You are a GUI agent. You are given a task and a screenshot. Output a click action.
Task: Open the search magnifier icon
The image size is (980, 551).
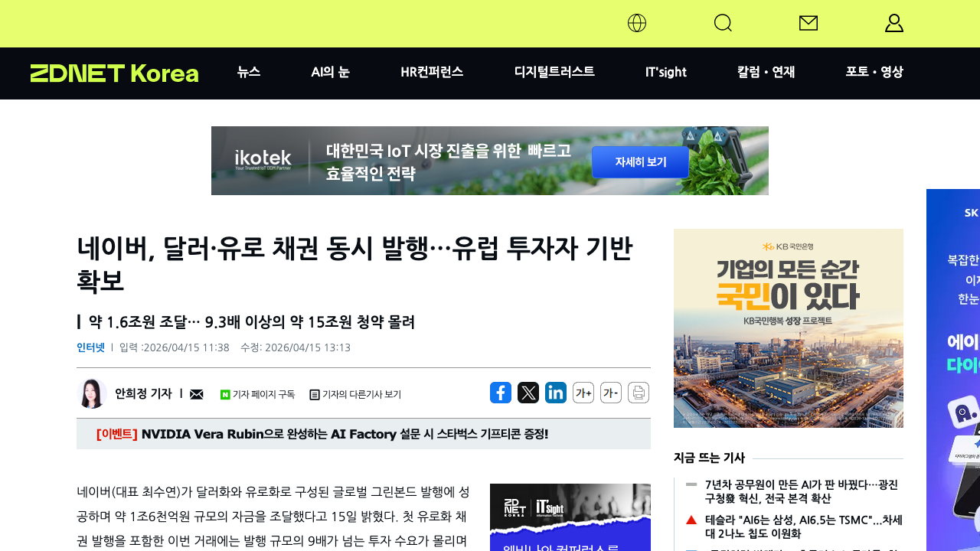[x=723, y=23]
